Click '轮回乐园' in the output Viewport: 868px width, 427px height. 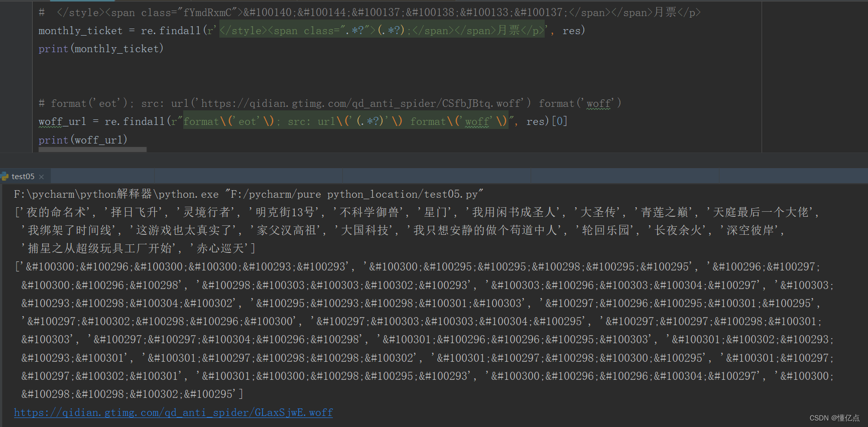point(605,230)
